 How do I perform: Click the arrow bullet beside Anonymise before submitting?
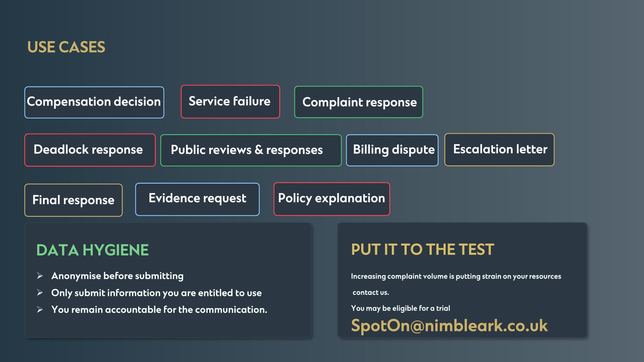40,276
